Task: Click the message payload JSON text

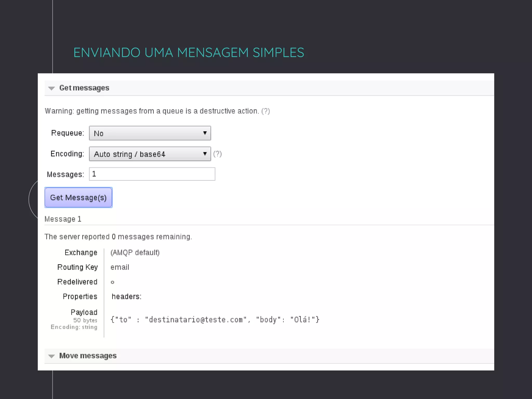Action: (215, 320)
